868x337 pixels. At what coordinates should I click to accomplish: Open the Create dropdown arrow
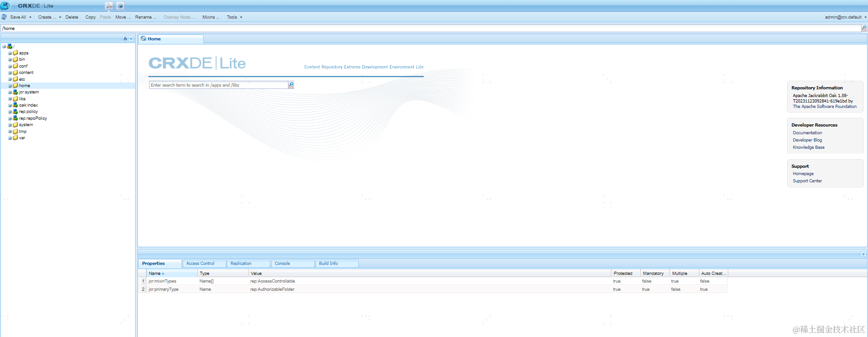60,17
